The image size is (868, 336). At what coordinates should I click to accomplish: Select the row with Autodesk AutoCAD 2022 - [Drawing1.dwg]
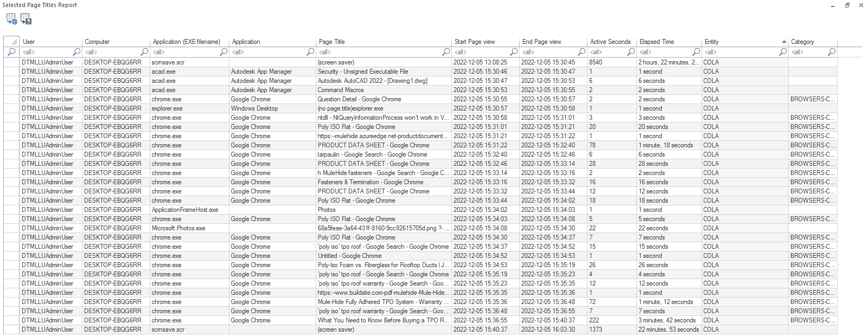tap(372, 81)
